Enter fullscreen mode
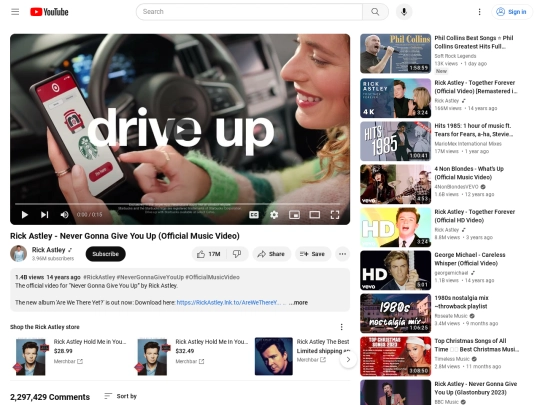Image resolution: width=540 pixels, height=405 pixels. [335, 215]
